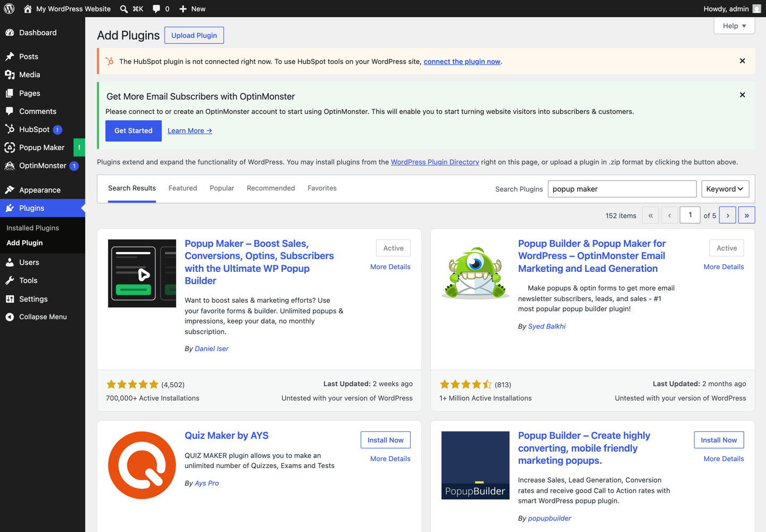The image size is (766, 532).
Task: Click the home icon in admin bar
Action: [x=28, y=9]
